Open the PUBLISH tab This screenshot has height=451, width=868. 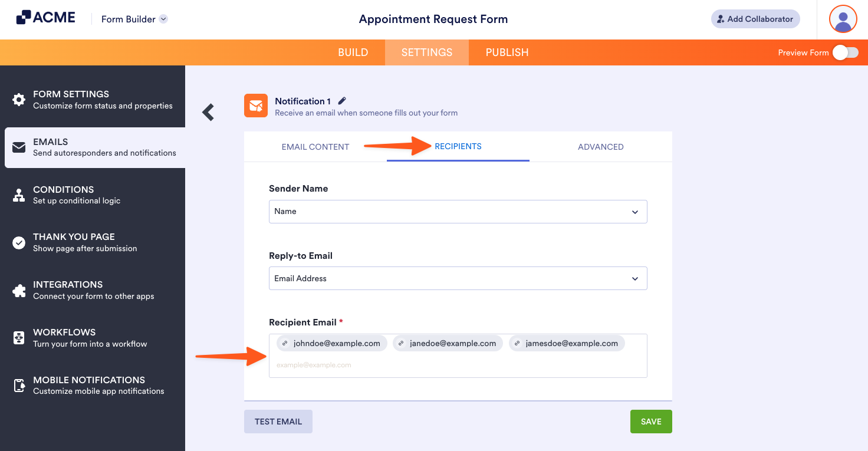coord(507,52)
